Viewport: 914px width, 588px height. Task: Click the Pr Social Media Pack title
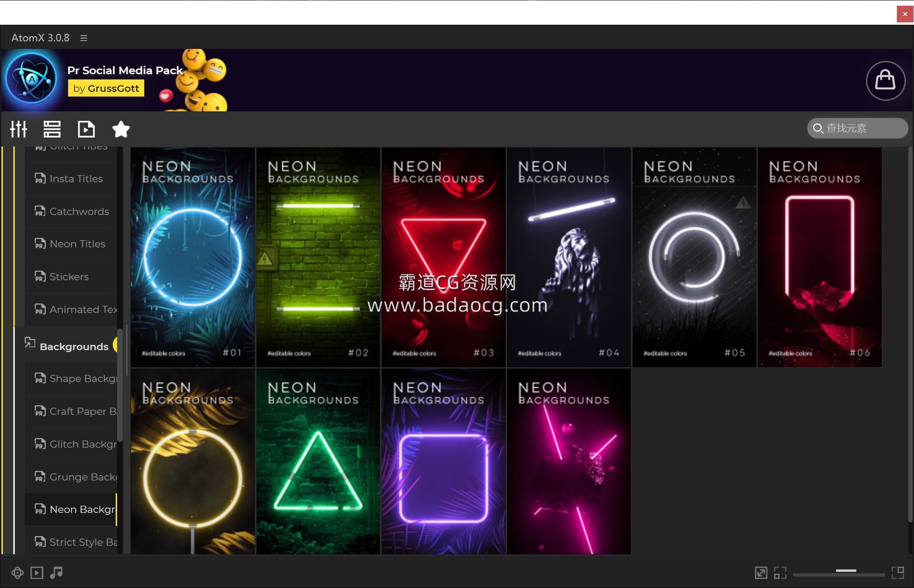125,70
